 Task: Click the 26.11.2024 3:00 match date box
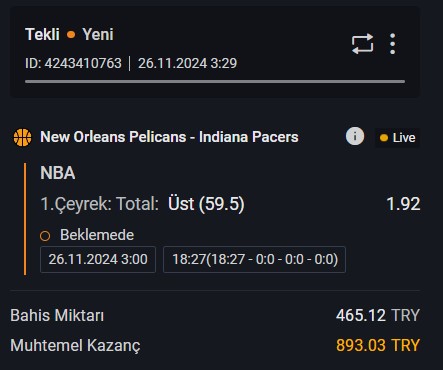click(x=98, y=259)
